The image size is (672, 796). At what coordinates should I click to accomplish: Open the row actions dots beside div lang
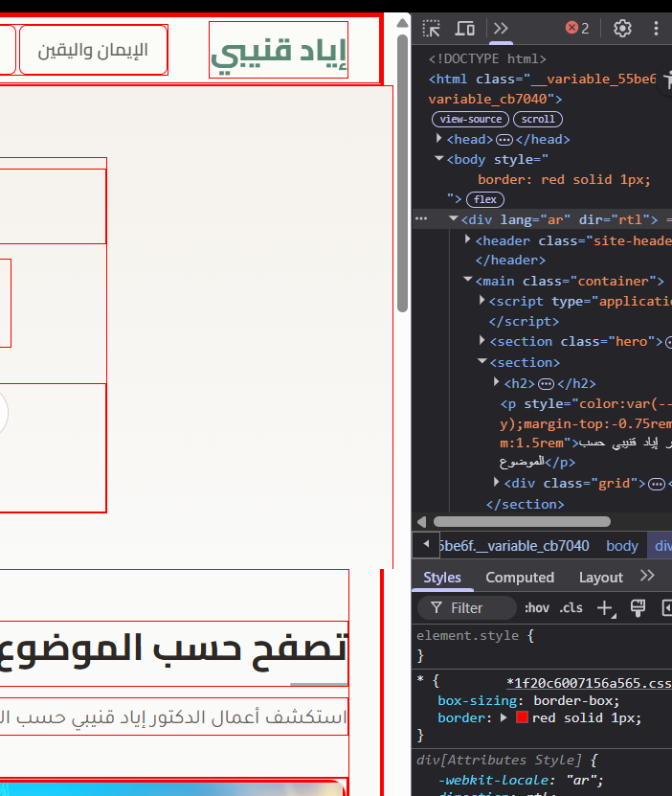point(421,218)
